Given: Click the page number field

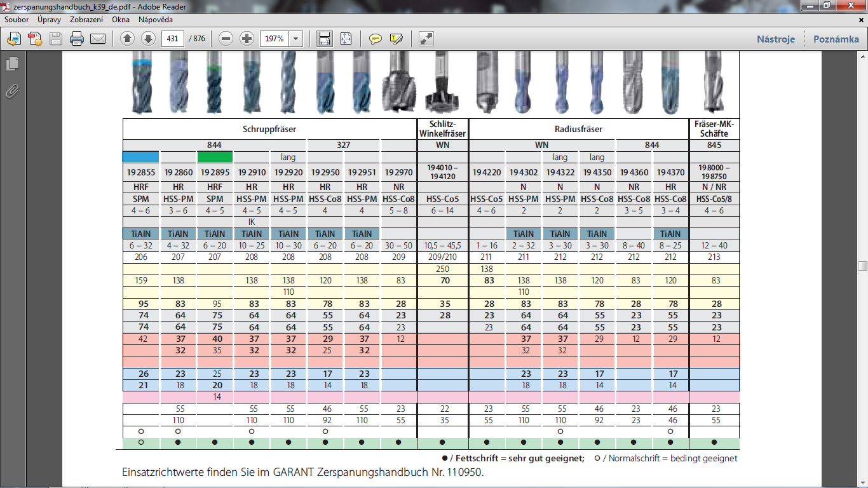Looking at the screenshot, I should click(172, 39).
